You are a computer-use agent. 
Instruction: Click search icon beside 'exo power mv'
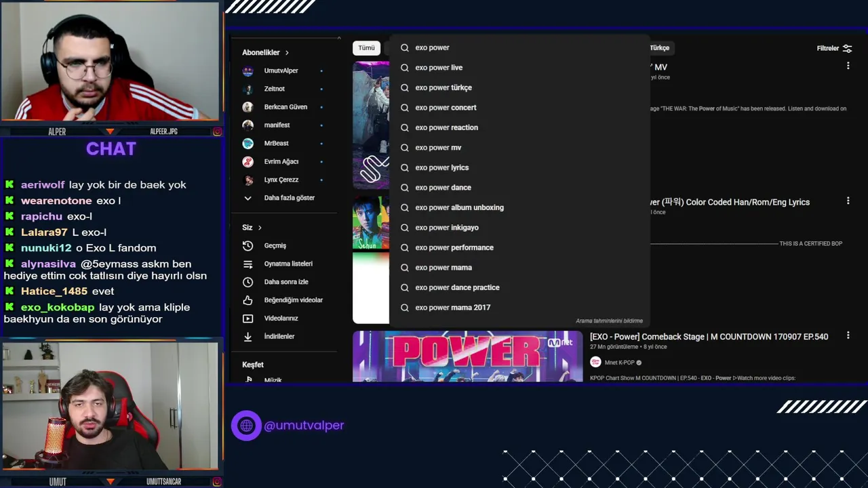(405, 148)
